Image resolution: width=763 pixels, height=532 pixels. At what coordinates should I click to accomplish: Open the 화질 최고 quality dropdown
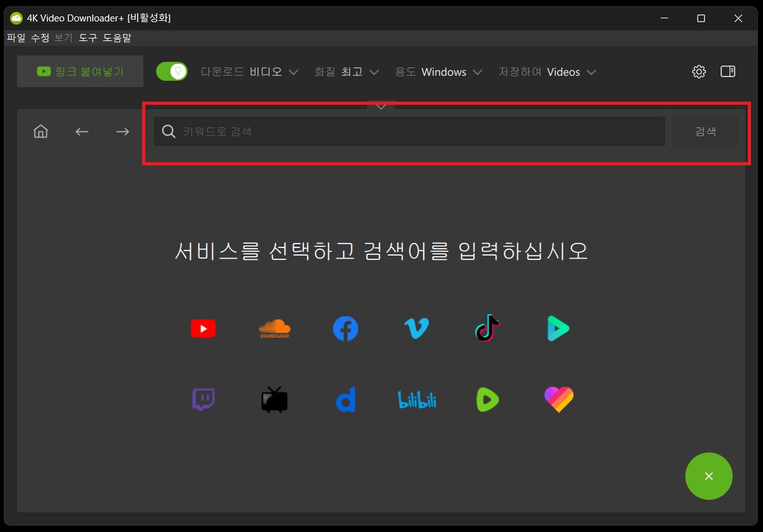click(347, 72)
